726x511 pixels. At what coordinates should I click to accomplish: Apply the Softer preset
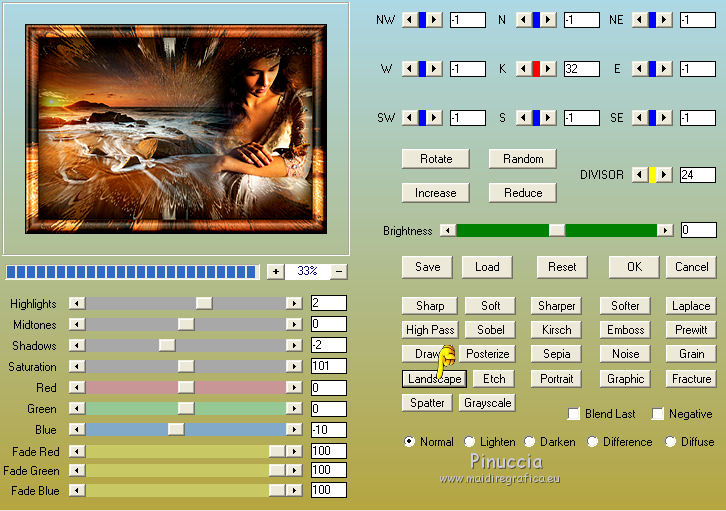pyautogui.click(x=625, y=306)
